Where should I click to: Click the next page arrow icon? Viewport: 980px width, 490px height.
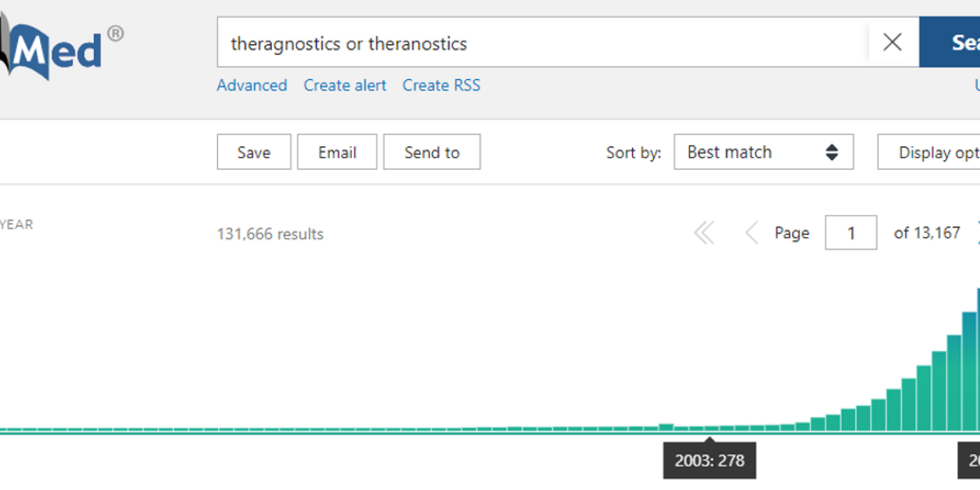pyautogui.click(x=977, y=234)
